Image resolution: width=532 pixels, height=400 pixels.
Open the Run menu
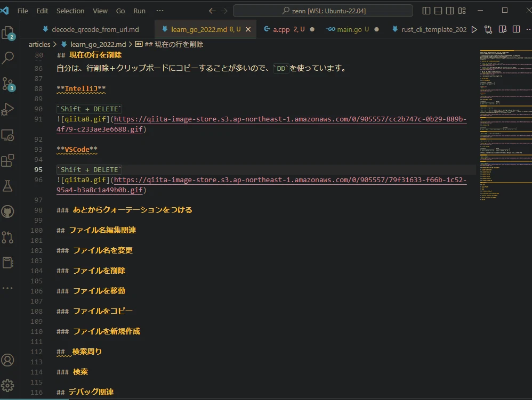[139, 11]
